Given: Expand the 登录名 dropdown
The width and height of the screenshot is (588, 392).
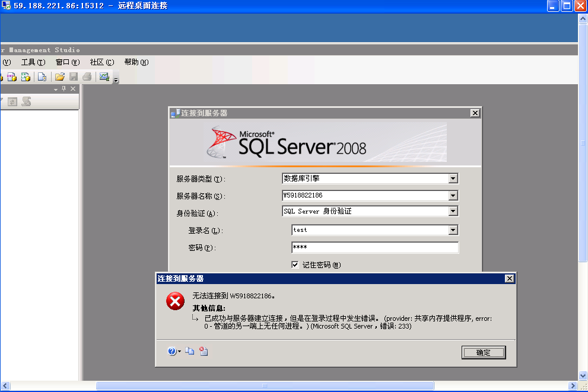Looking at the screenshot, I should coord(453,230).
